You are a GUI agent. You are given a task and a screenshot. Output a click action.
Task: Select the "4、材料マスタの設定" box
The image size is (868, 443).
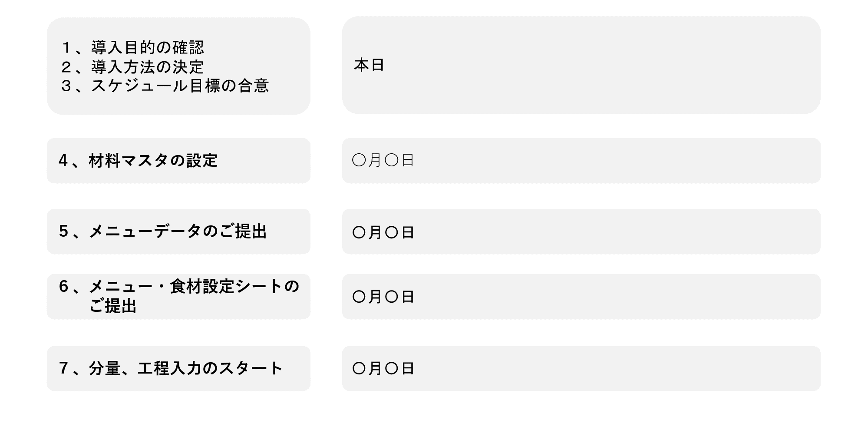(178, 161)
